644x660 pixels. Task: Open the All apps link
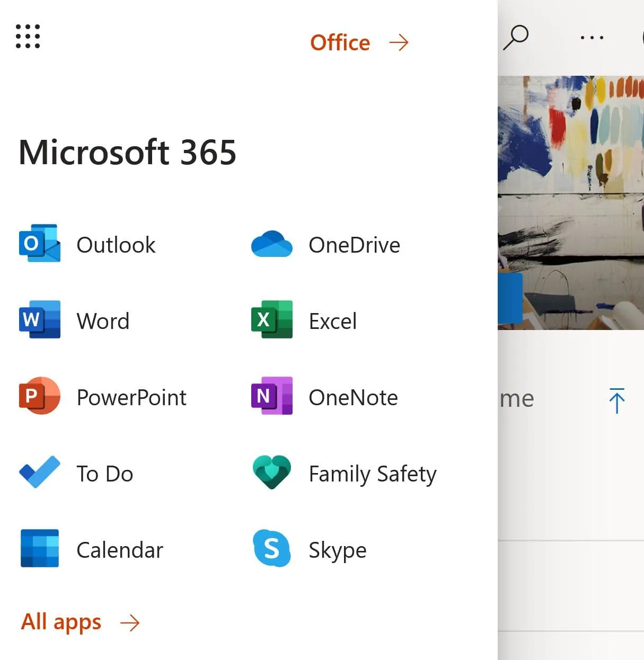click(x=61, y=622)
